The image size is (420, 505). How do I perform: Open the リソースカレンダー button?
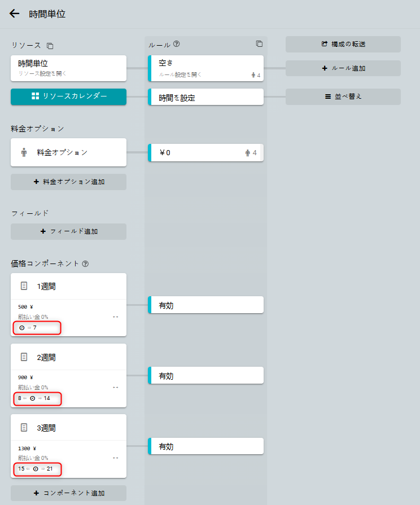(x=68, y=96)
